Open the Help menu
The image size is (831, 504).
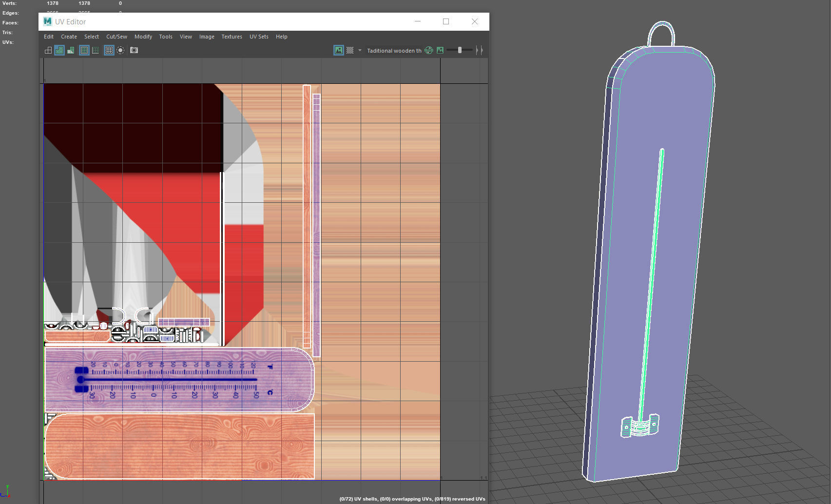pos(282,37)
